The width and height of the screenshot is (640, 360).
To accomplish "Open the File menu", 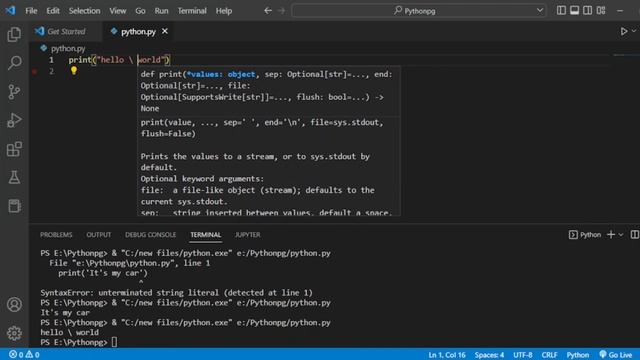I will point(31,11).
